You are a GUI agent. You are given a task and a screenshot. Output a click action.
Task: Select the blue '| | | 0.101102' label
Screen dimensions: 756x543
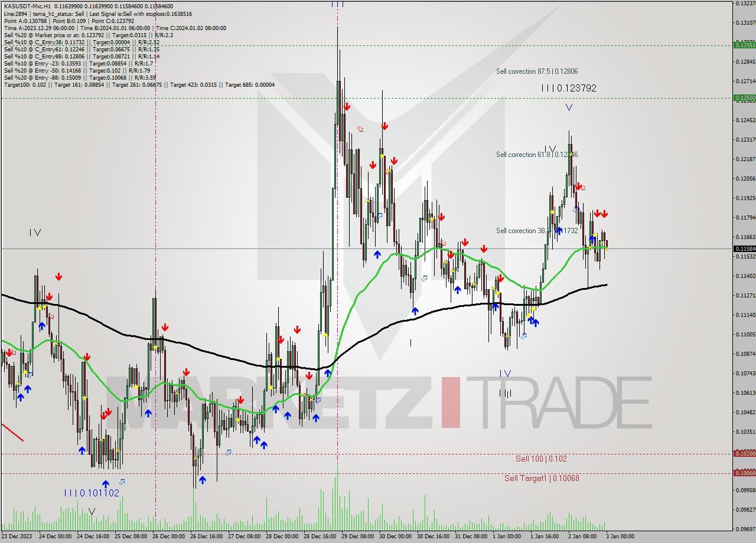tap(92, 493)
